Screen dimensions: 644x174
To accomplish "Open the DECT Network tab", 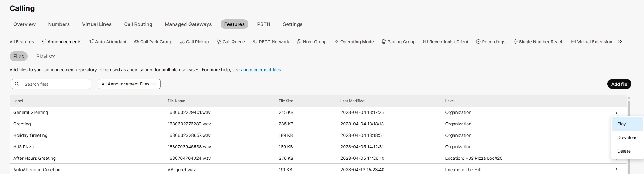I will pyautogui.click(x=271, y=42).
